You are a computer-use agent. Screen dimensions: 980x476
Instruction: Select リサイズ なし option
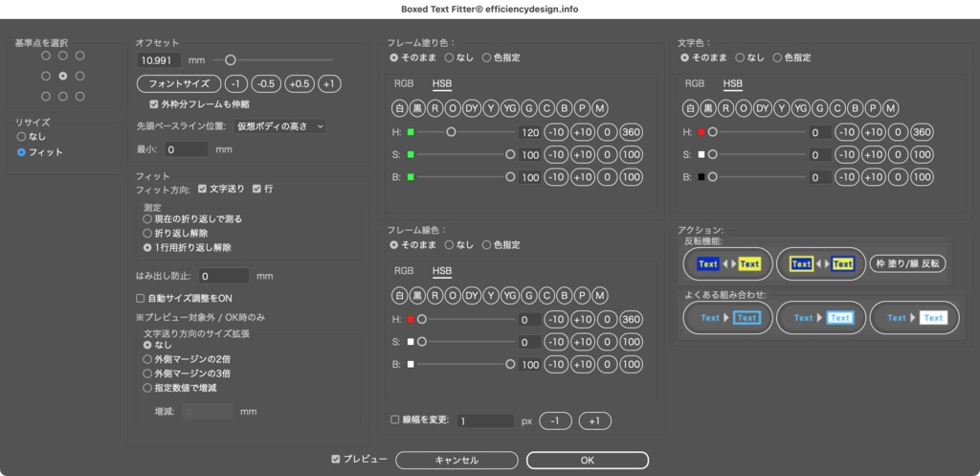point(32,136)
